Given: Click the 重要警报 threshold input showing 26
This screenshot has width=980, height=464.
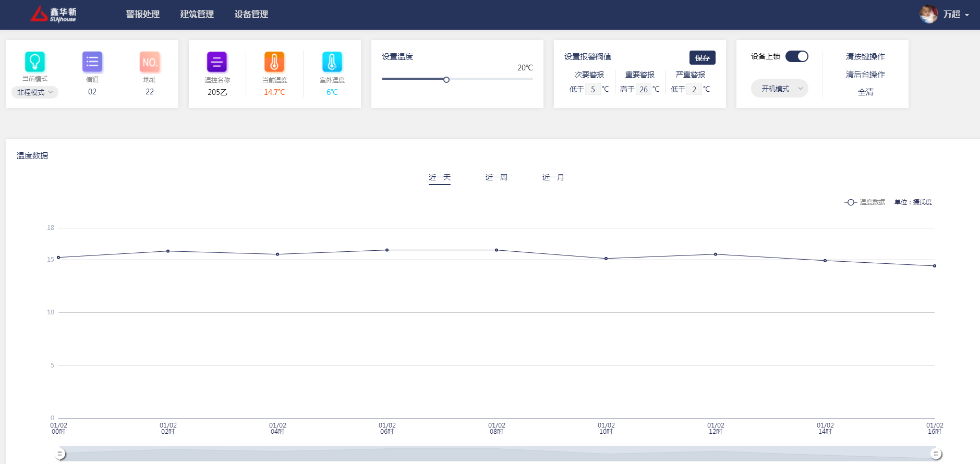Looking at the screenshot, I should [644, 89].
